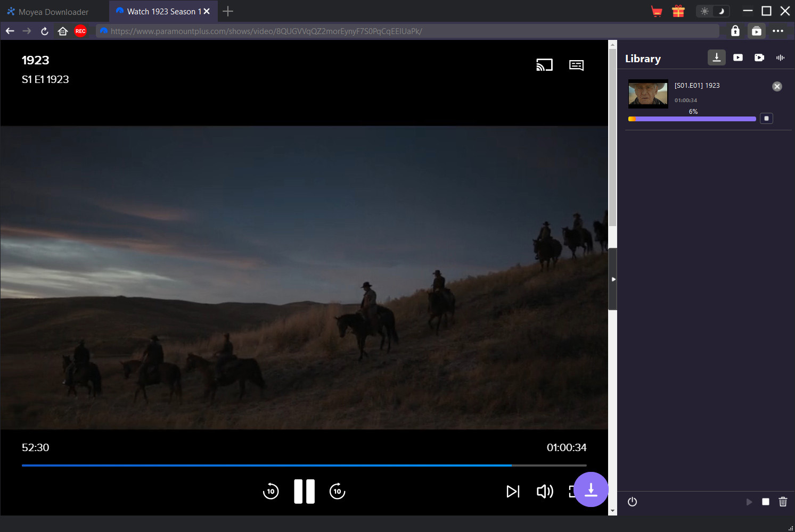This screenshot has width=795, height=532.
Task: Switch to light theme sun icon
Action: coord(704,11)
